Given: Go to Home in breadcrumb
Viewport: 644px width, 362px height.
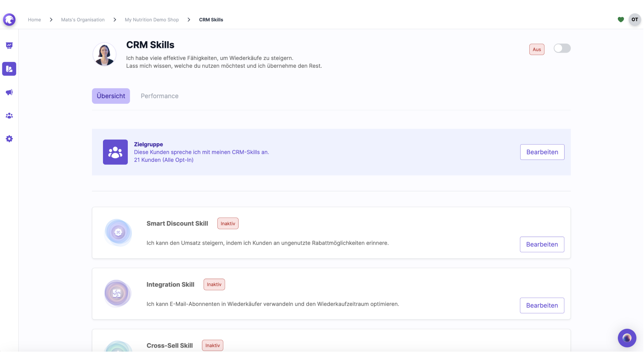Looking at the screenshot, I should click(34, 20).
